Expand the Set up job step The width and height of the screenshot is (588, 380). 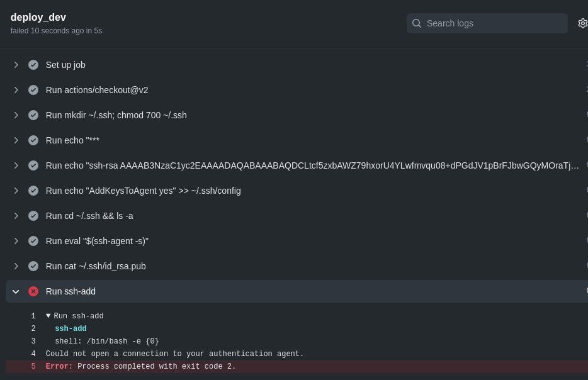(16, 65)
